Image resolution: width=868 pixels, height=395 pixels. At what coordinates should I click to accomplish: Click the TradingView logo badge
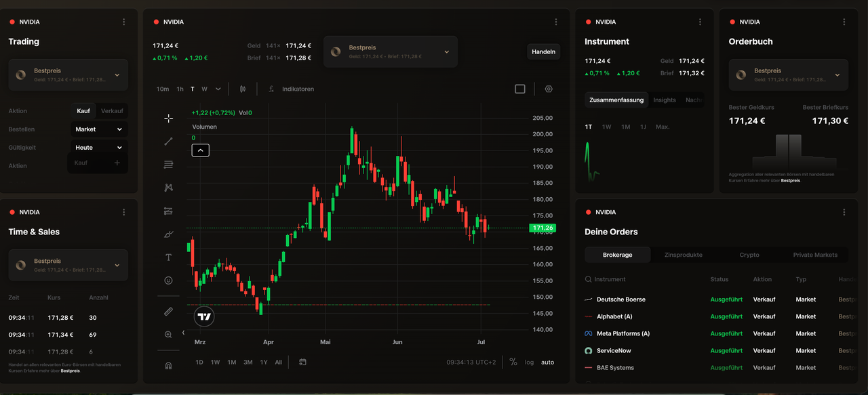204,316
